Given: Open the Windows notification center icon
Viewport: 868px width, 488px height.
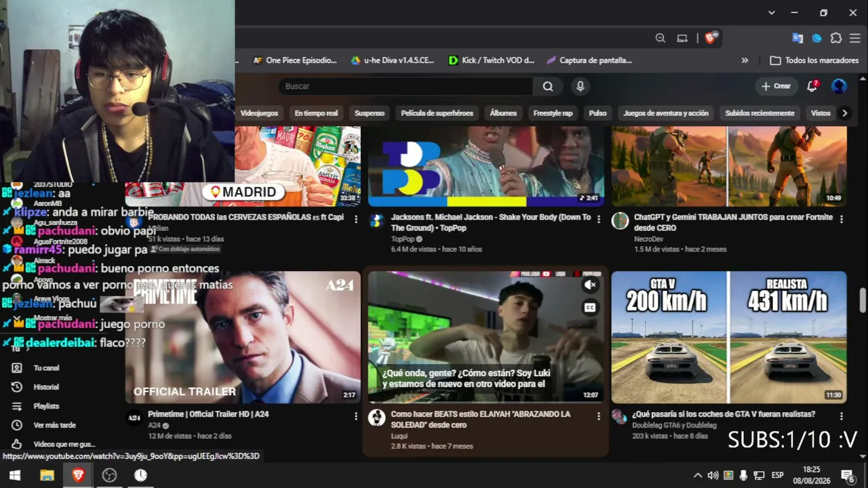Looking at the screenshot, I should click(x=847, y=475).
